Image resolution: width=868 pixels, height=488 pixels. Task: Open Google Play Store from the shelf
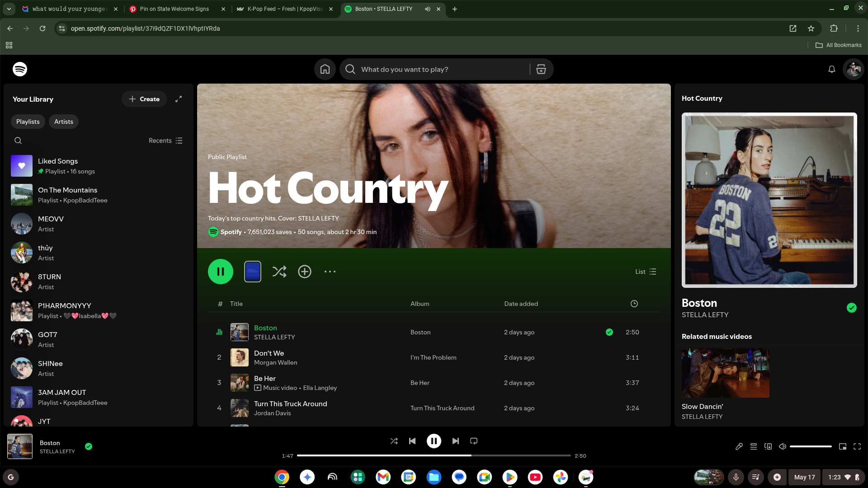[510, 477]
